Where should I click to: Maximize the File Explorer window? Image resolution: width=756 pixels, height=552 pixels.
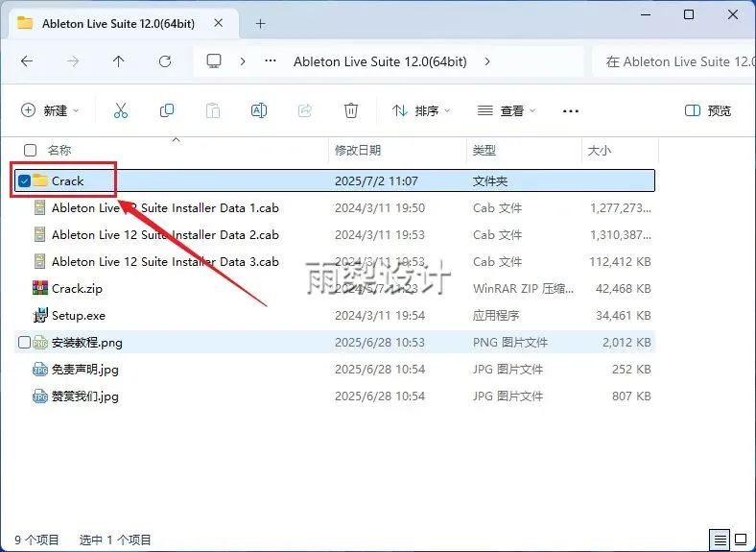[x=689, y=14]
